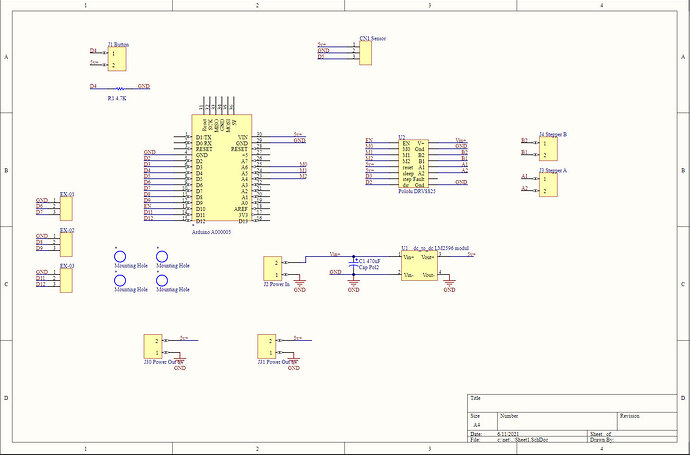Select the J30 Power Out 5V connector
This screenshot has width=690, height=455.
tap(153, 346)
